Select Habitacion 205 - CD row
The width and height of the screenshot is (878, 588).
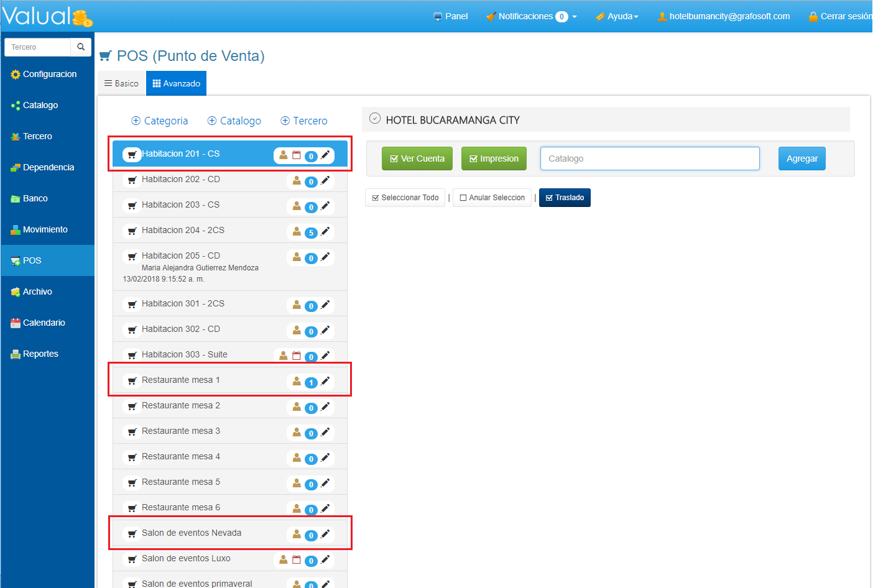coord(230,267)
